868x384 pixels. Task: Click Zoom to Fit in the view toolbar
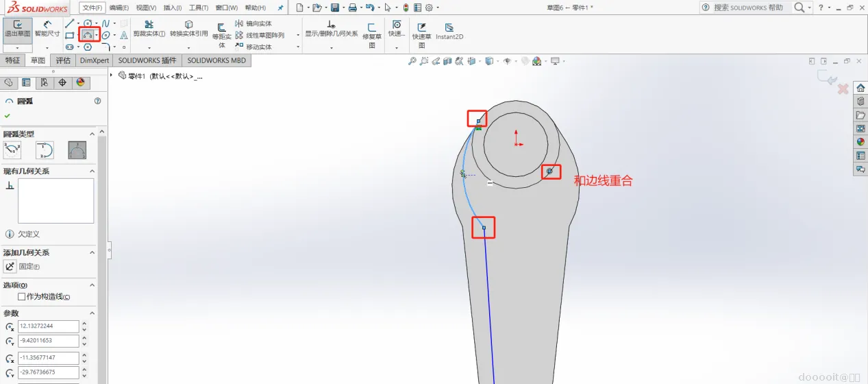pos(412,61)
